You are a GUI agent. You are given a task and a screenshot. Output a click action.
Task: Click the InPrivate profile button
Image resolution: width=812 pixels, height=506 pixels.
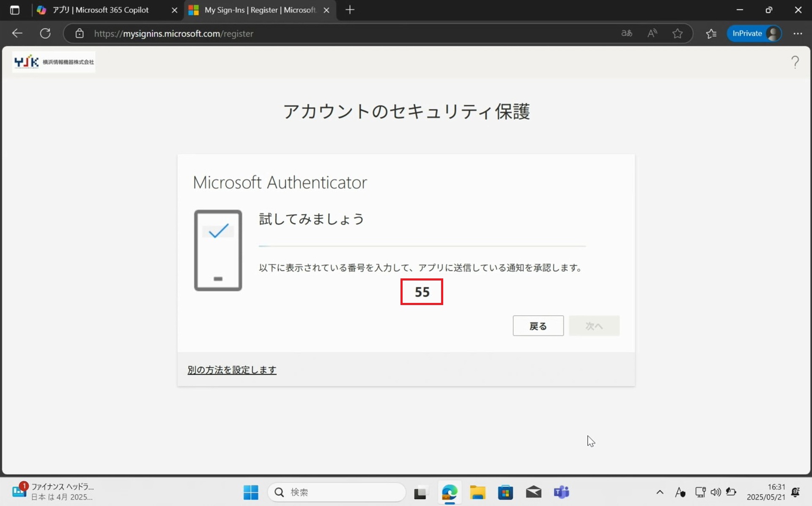[754, 33]
